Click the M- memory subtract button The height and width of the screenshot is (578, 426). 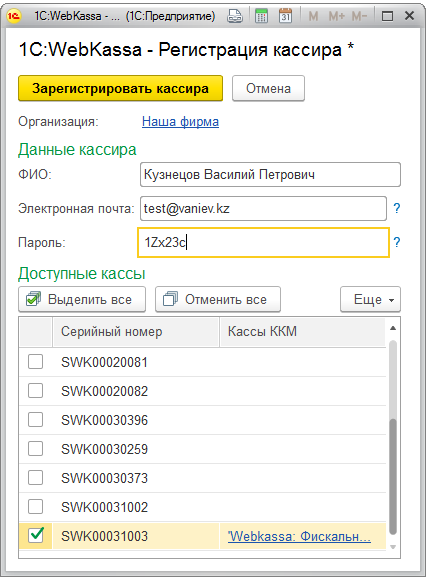359,16
